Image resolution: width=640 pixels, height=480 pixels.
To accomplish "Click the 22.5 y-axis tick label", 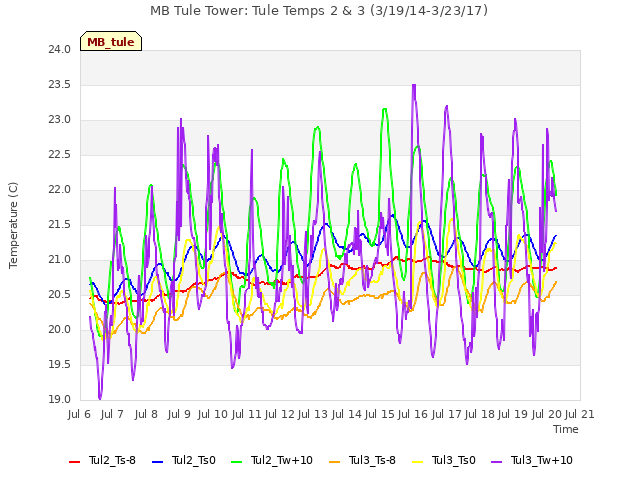I will (x=60, y=155).
